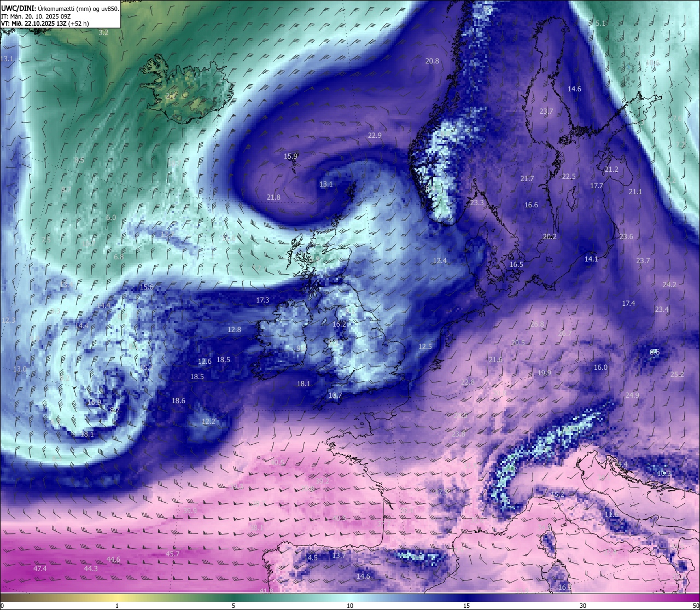Click the 47.4 value on the map
The width and height of the screenshot is (700, 610).
(x=40, y=568)
